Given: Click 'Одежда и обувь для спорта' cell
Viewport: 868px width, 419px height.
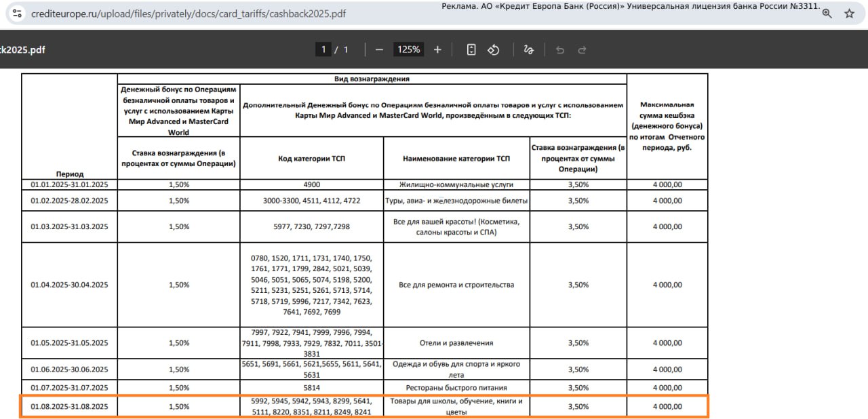Looking at the screenshot, I should [456, 370].
